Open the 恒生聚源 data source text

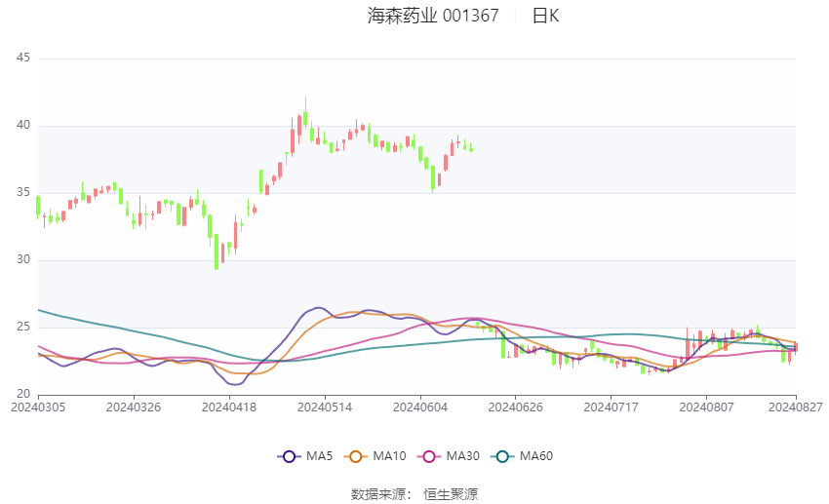point(451,494)
